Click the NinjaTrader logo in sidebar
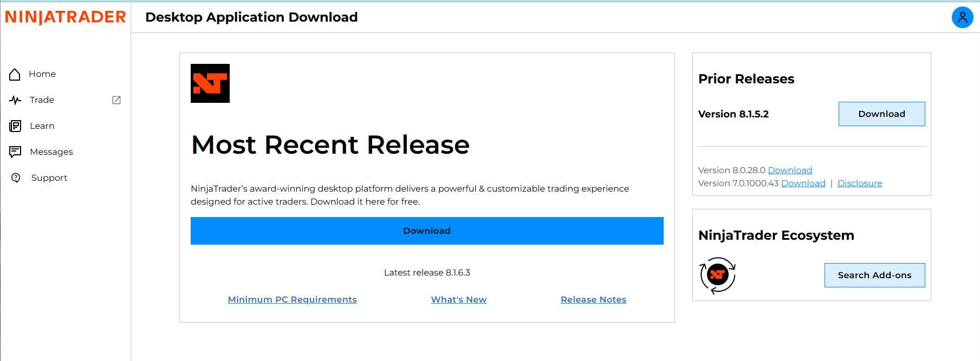 pyautogui.click(x=66, y=17)
